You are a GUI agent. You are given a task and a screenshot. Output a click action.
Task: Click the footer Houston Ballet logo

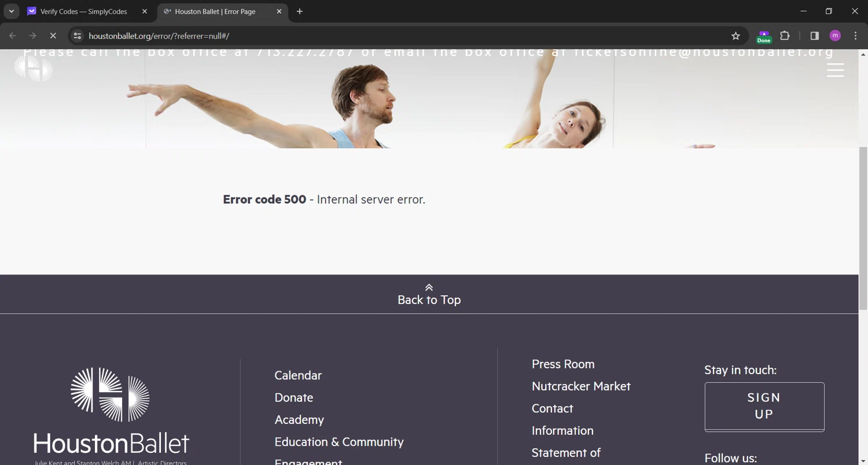pyautogui.click(x=111, y=415)
